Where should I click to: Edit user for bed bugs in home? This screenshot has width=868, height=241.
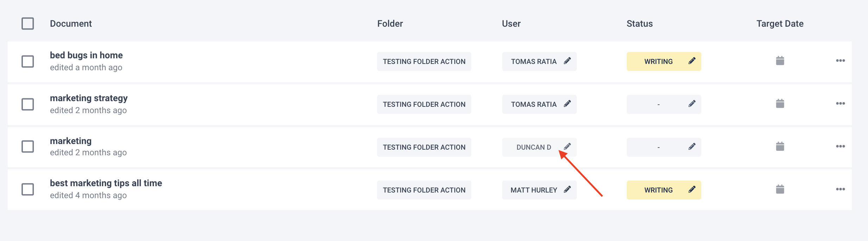(x=567, y=61)
